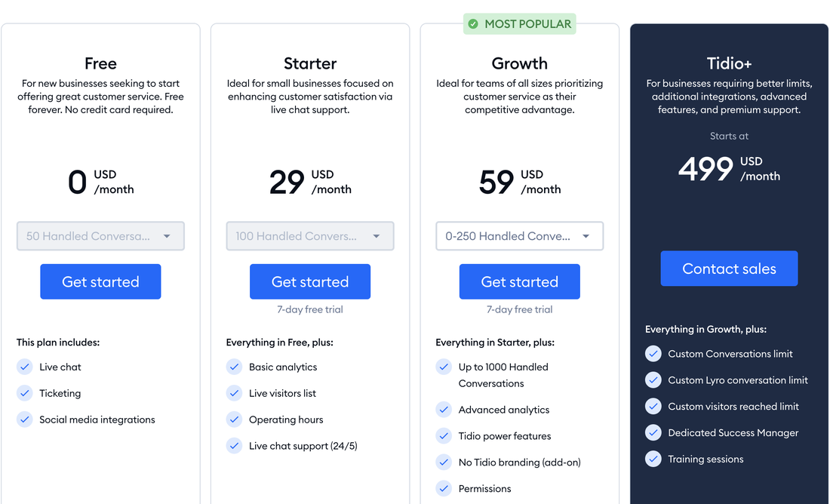
Task: Click the checkmark icon beside Live chat
Action: (x=24, y=367)
